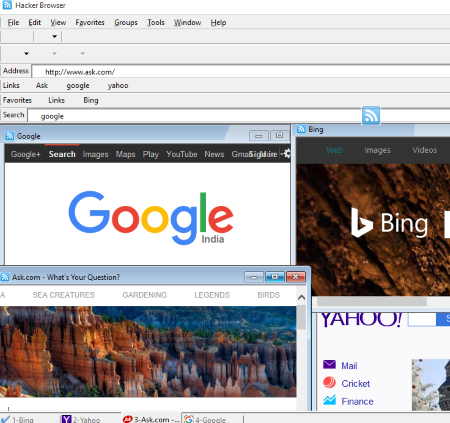
Task: Click the yahoo link in Links bar
Action: click(118, 85)
